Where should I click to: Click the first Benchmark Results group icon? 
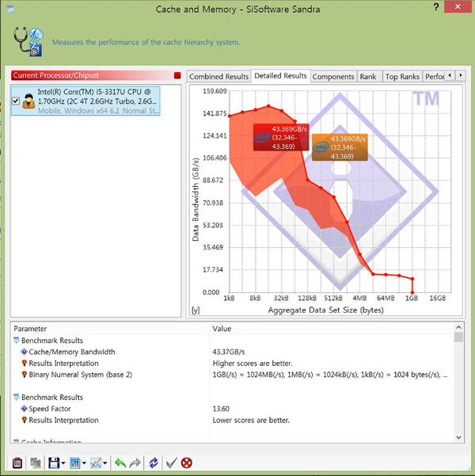click(17, 341)
